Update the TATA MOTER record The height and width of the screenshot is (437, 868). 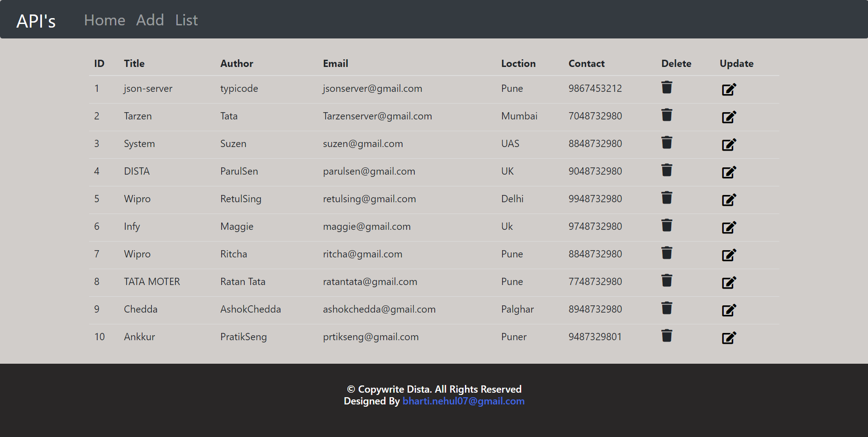(728, 283)
